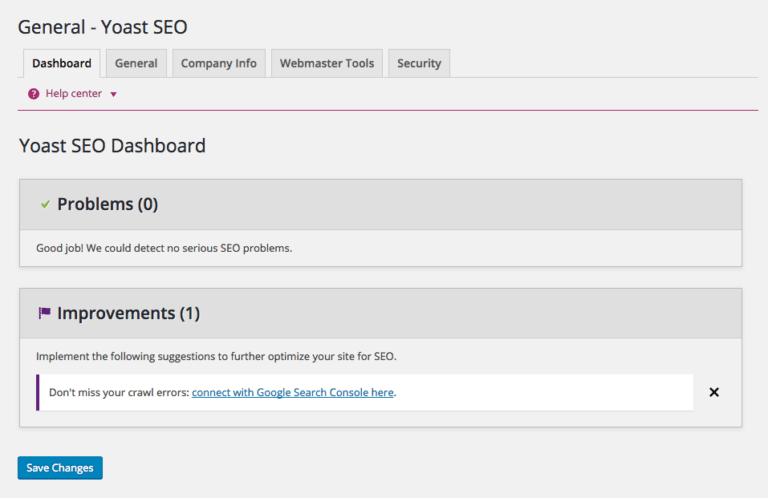The image size is (768, 498).
Task: Dismiss the crawl errors notification with X
Action: coord(714,392)
